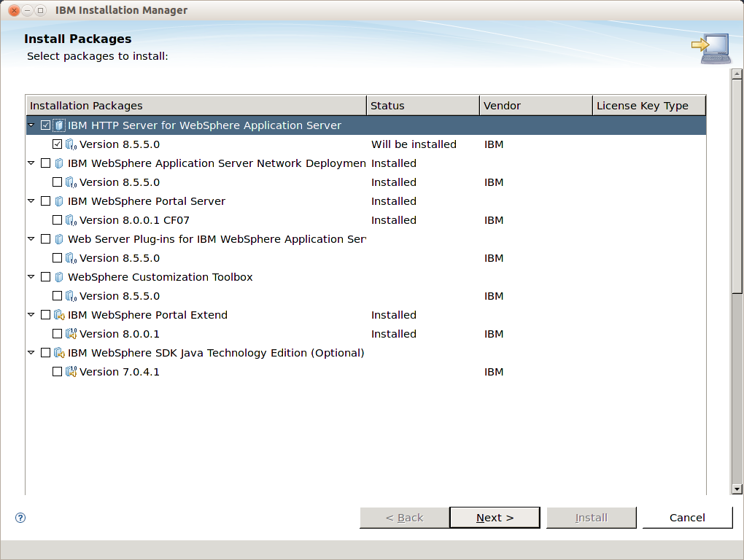Screen dimensions: 744x560
Task: Click the WebSphere Customization Toolbox package icon
Action: (x=59, y=277)
